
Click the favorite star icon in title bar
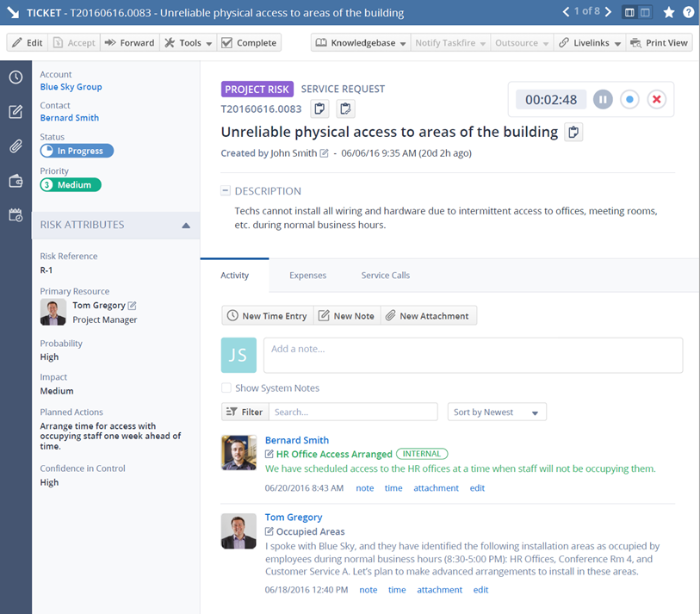coord(669,12)
